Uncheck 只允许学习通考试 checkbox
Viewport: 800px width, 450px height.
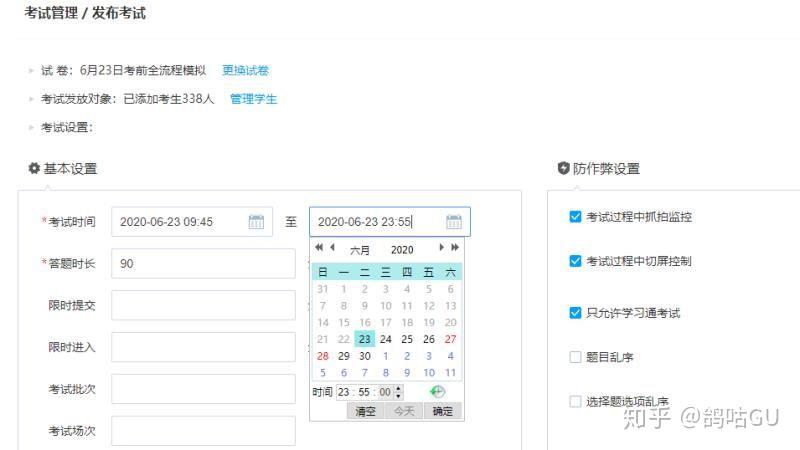pyautogui.click(x=575, y=312)
